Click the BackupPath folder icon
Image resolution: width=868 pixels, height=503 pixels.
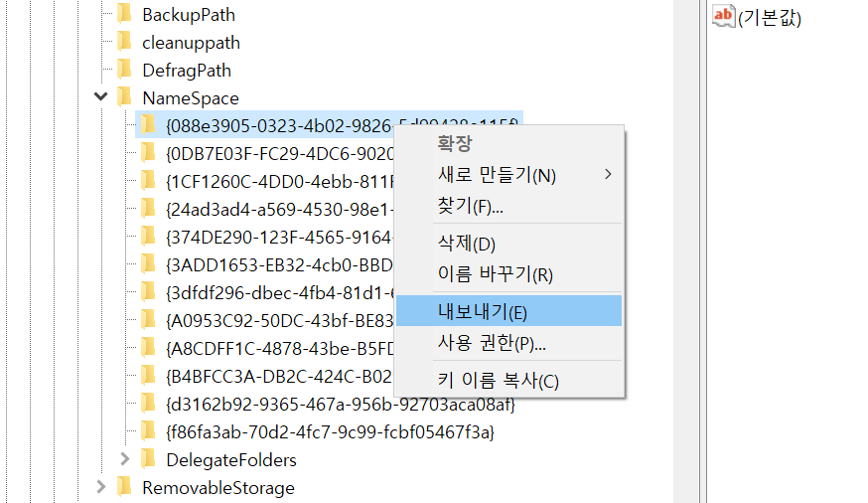pos(125,13)
